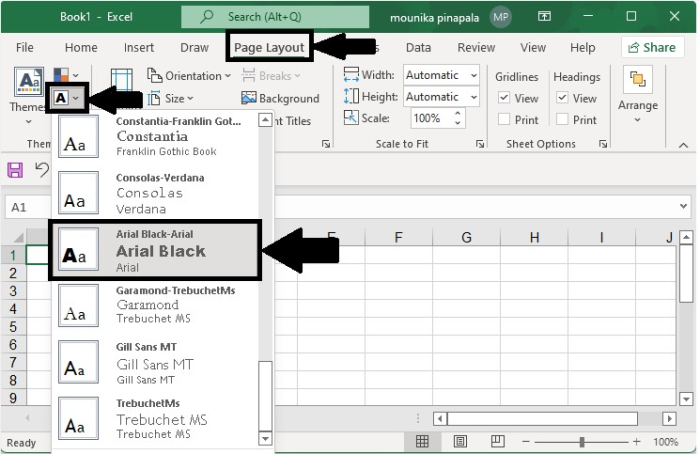Viewport: 700px width, 454px height.
Task: Open the Review tab
Action: (x=476, y=47)
